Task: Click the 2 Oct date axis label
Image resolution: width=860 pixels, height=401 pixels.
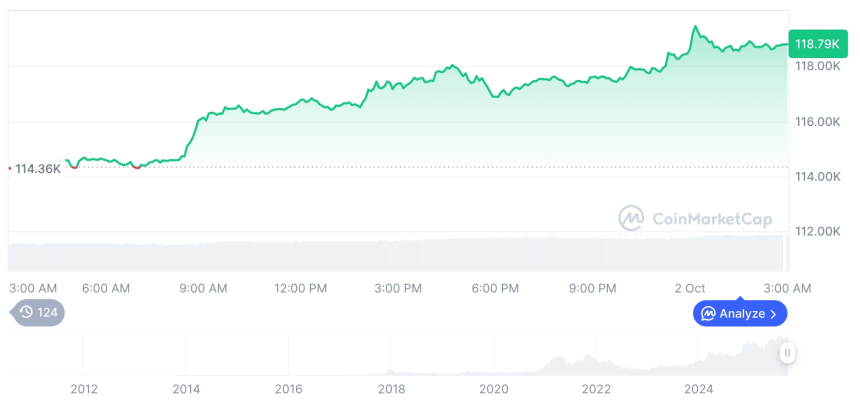Action: coord(689,288)
